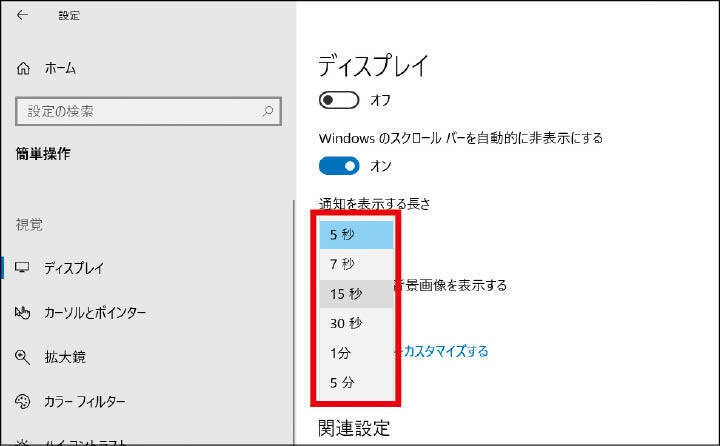Click the magnifier search icon
Image resolution: width=720 pixels, height=446 pixels.
268,111
